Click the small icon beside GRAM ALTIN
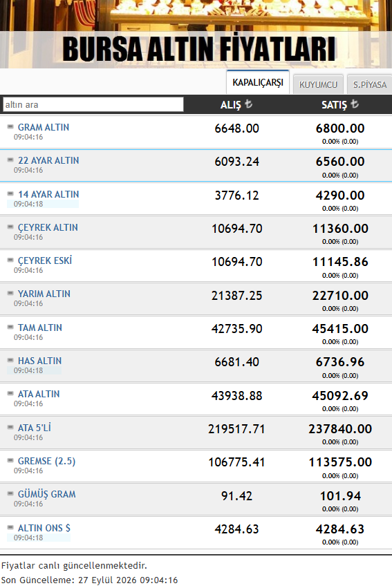Screen dimensions: 392x588 pyautogui.click(x=10, y=126)
